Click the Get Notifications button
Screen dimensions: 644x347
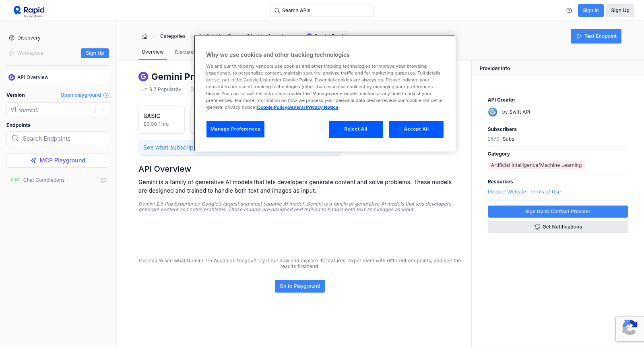point(557,227)
